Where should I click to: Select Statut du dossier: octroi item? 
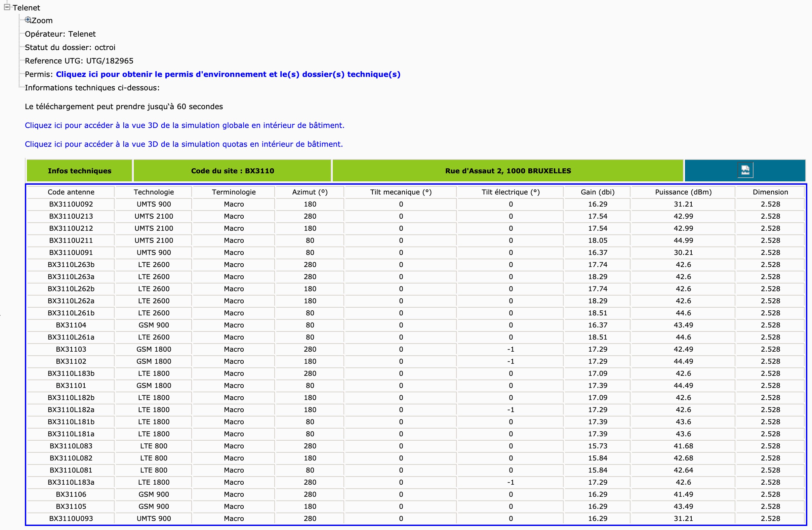coord(70,47)
